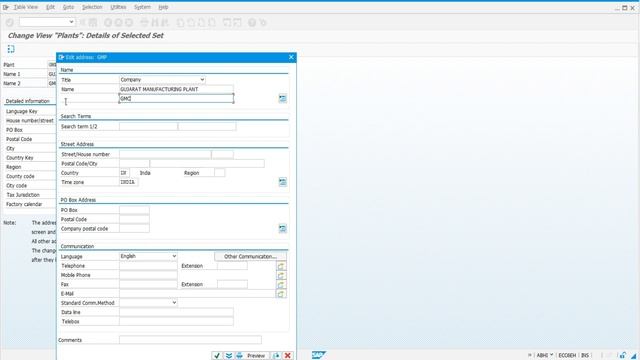Click the Postal Code field in Street Address
Screen dimensions: 640x360
point(134,164)
